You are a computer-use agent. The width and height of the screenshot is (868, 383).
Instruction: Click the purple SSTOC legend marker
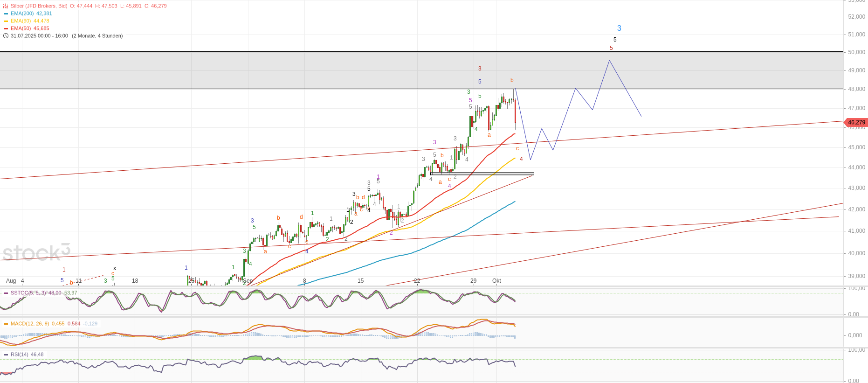6,293
